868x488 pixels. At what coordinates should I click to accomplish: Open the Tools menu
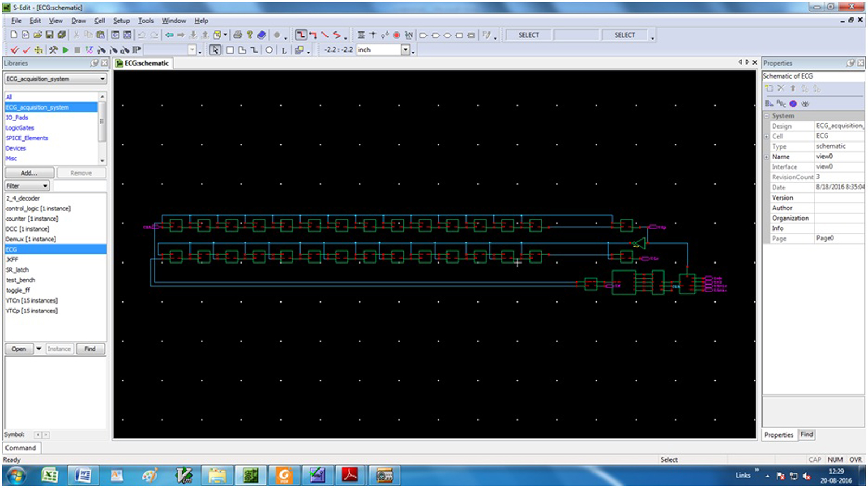146,21
